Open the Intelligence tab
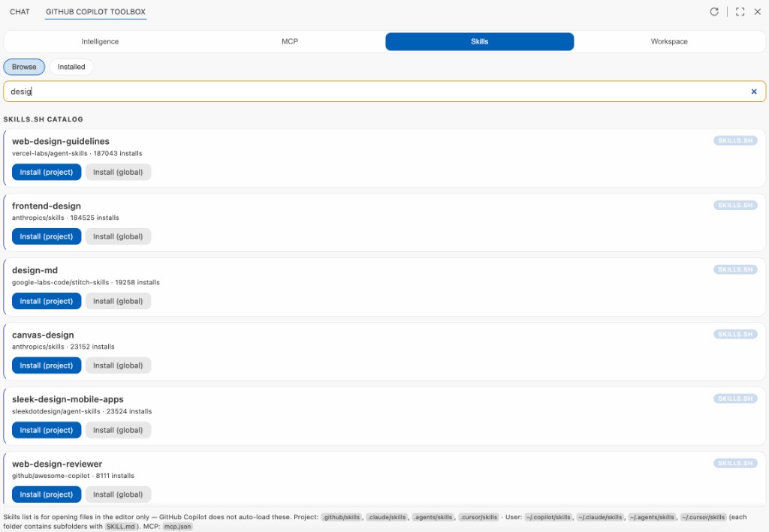This screenshot has height=532, width=769. click(x=100, y=41)
